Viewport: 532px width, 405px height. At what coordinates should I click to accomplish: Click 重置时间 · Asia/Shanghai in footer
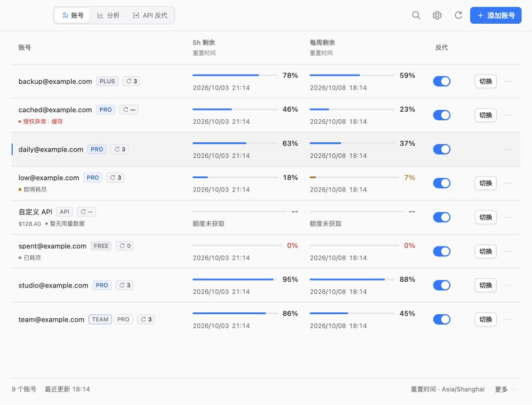(x=448, y=389)
